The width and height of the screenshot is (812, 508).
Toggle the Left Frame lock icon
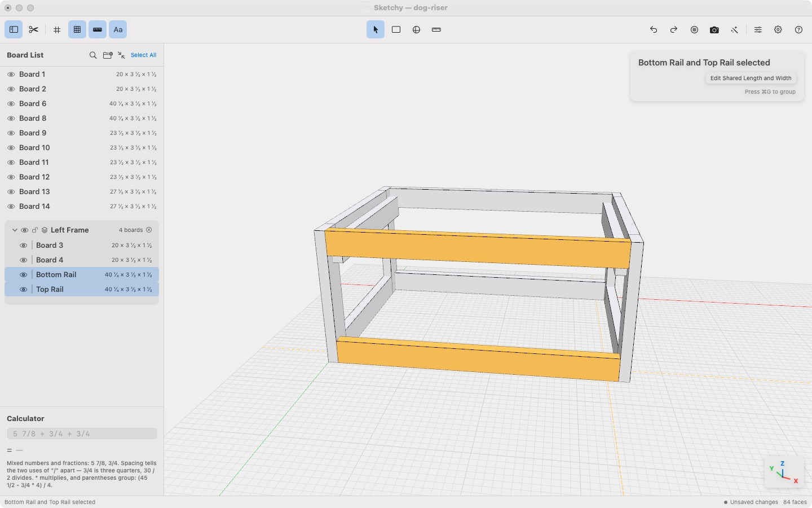[x=34, y=230]
